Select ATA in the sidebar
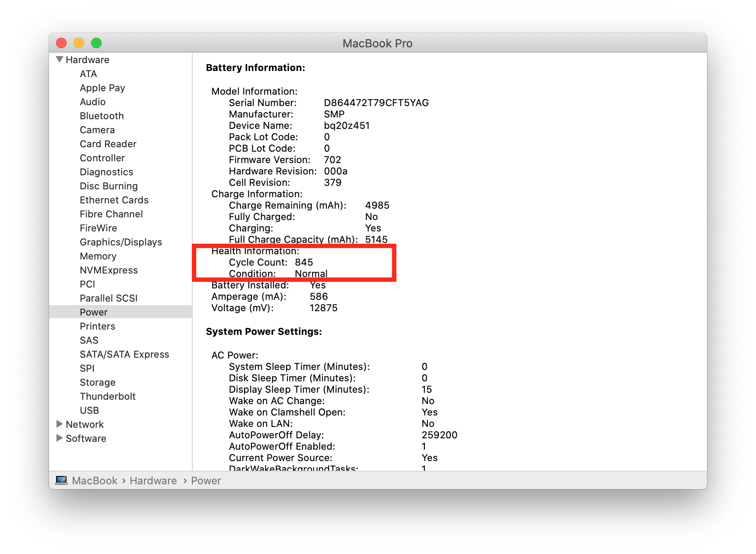 (88, 74)
